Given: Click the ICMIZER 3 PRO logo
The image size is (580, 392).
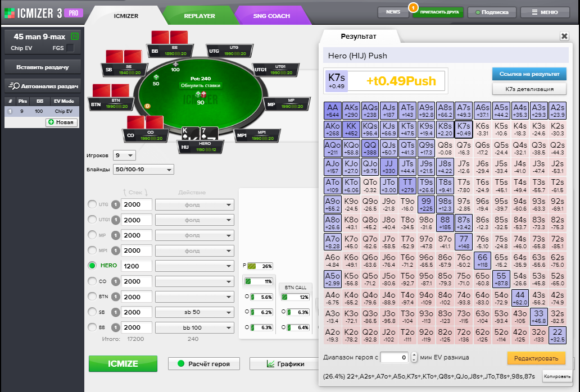Looking at the screenshot, I should pyautogui.click(x=44, y=13).
